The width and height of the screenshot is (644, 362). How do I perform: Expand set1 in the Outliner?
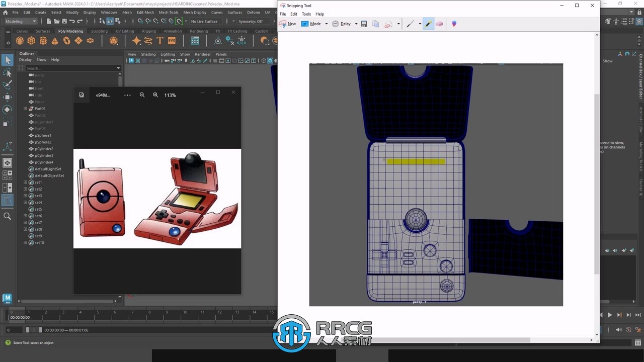point(25,183)
